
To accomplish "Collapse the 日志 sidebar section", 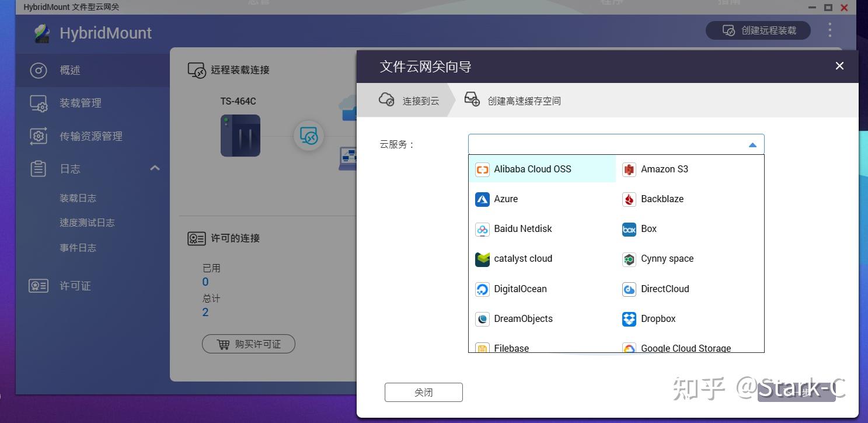I will click(x=155, y=168).
